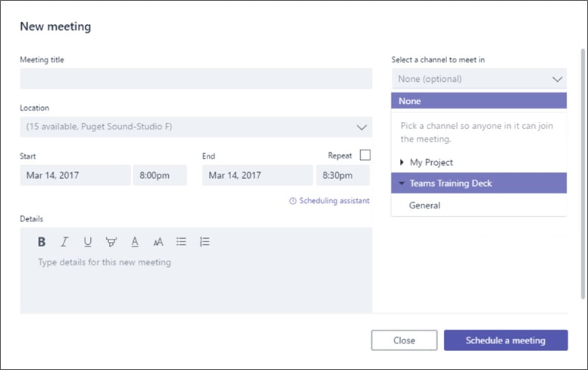
Task: Open the channel selection dropdown
Action: (x=479, y=79)
